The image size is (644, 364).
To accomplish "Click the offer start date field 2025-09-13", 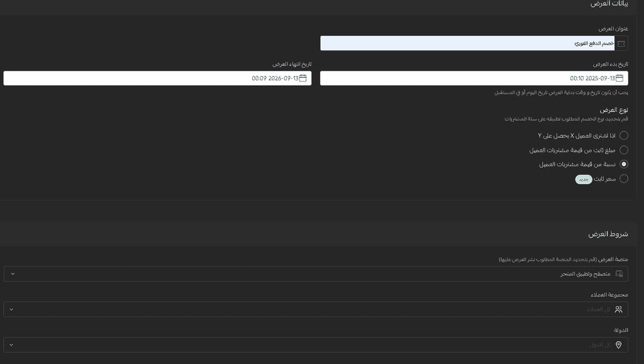I will [474, 78].
